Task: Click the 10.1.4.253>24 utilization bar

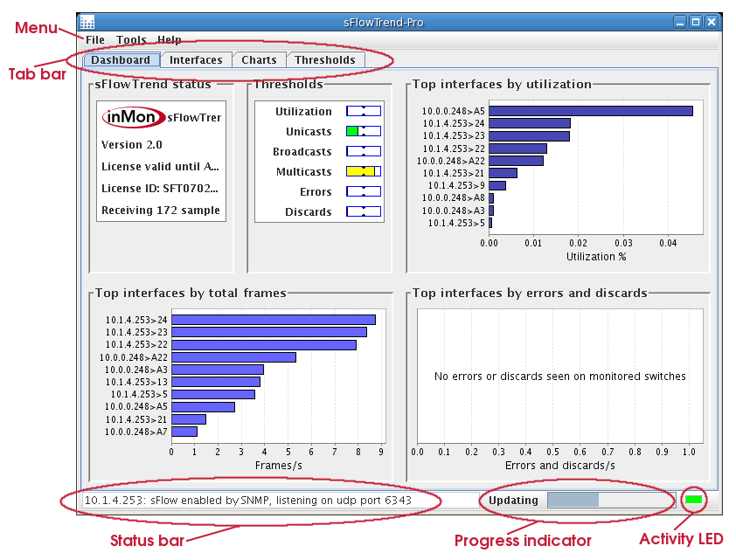Action: pyautogui.click(x=530, y=123)
